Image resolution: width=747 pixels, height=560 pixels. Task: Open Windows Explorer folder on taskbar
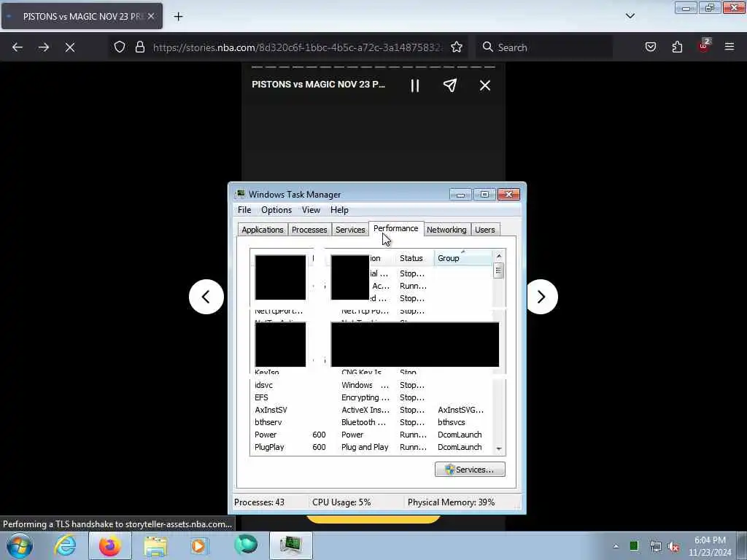point(155,545)
